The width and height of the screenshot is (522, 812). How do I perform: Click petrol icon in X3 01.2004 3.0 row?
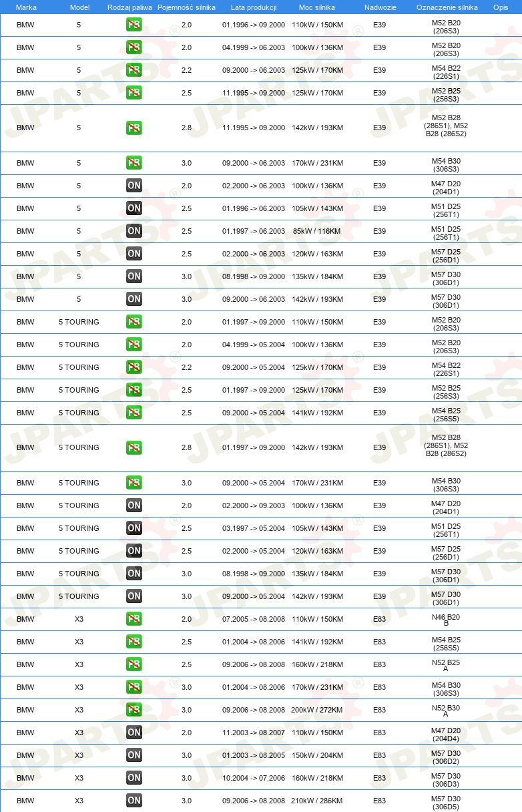point(134,687)
